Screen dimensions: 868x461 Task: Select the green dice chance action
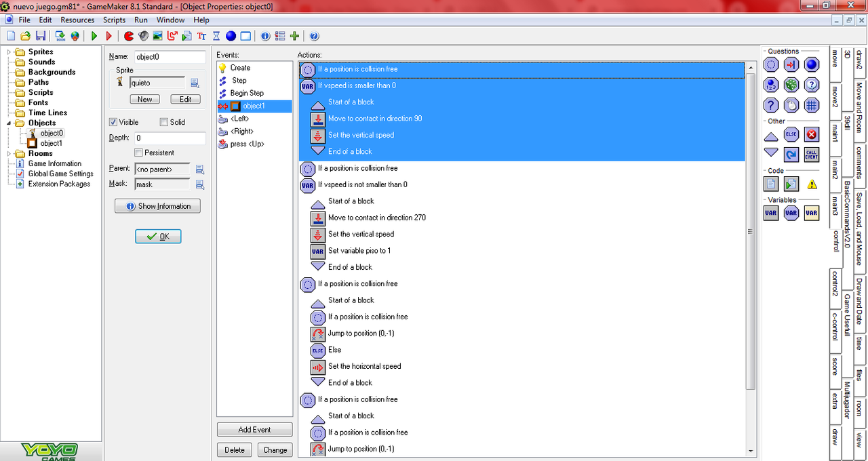(791, 85)
